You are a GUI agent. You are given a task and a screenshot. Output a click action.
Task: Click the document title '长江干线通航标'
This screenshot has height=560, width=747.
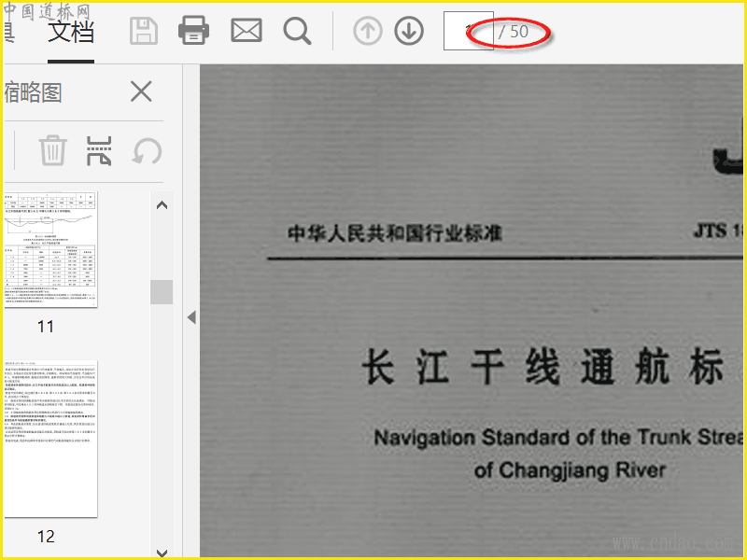point(543,366)
